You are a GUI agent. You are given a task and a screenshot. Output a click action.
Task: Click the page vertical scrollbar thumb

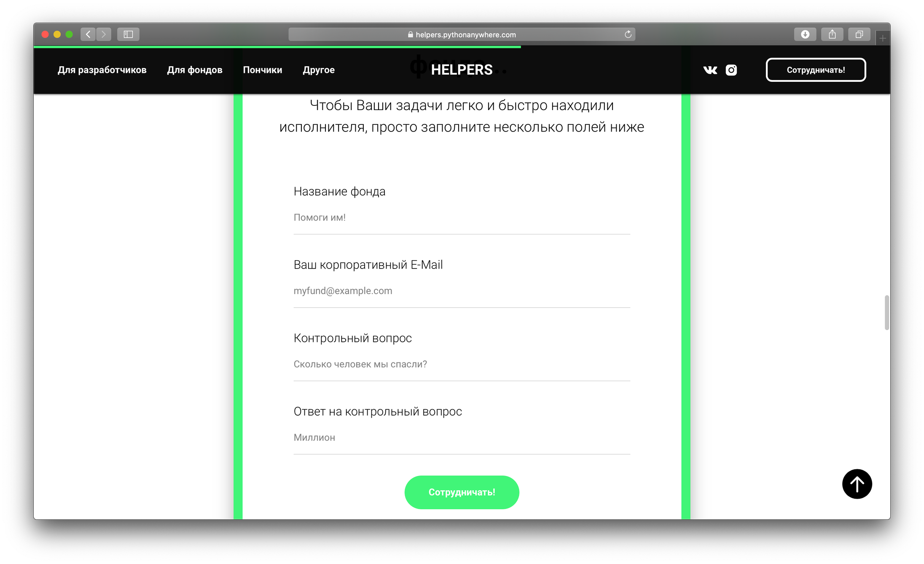click(x=887, y=313)
